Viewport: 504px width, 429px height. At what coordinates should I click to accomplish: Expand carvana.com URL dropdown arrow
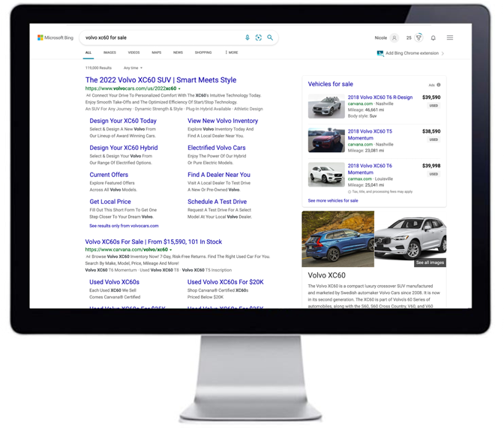click(171, 250)
